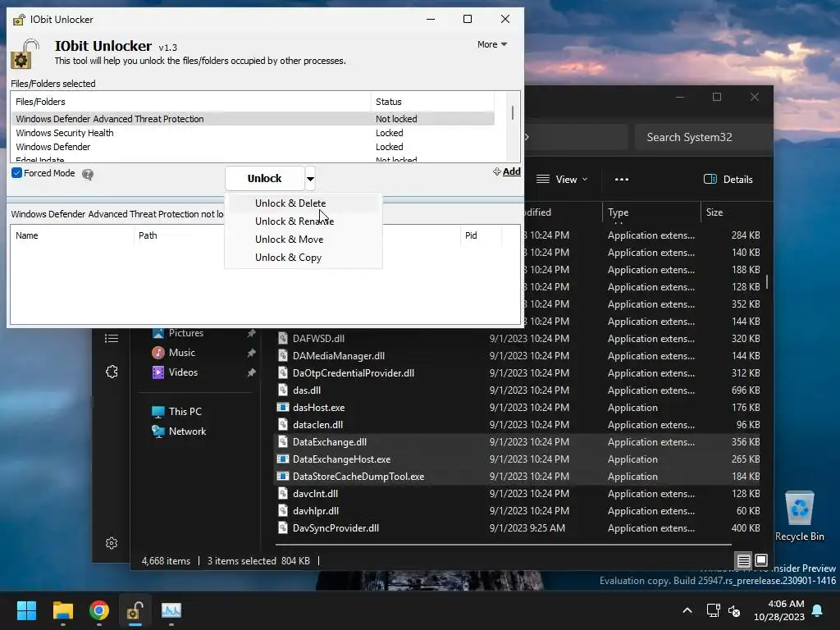This screenshot has width=840, height=630.
Task: Click the IObit Unlocker padlock logo
Action: pyautogui.click(x=25, y=53)
